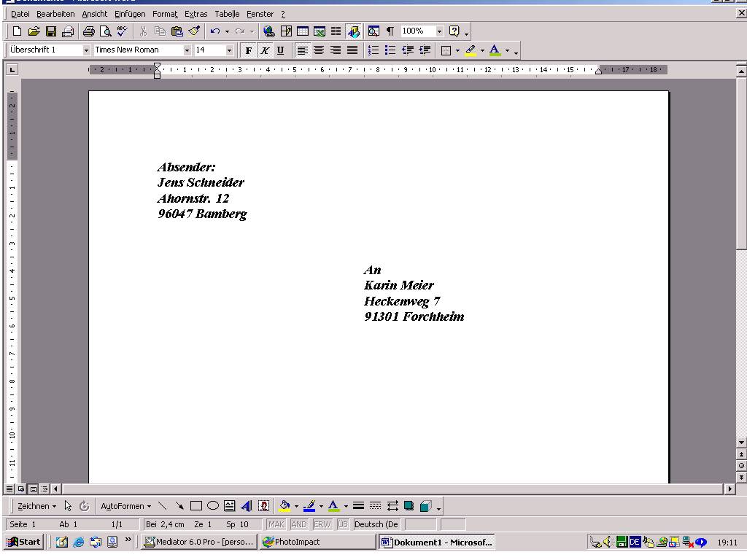747x560 pixels.
Task: Print the document with the printer icon
Action: 88,31
